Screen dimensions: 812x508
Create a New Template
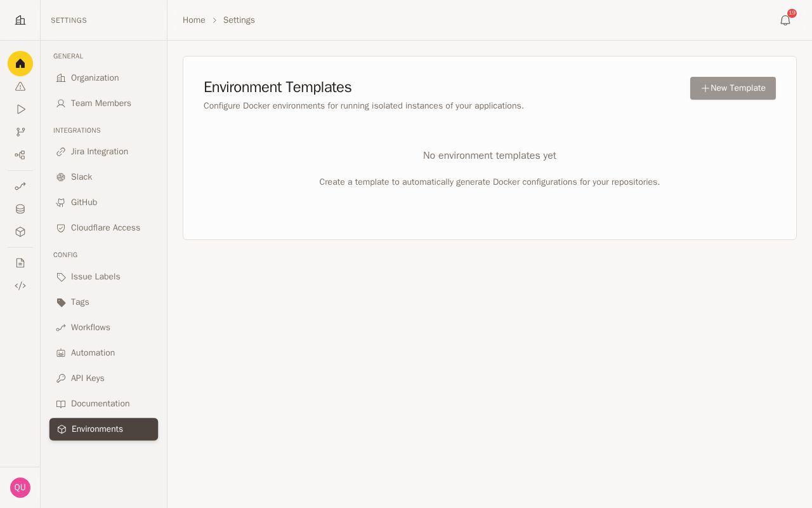(733, 88)
